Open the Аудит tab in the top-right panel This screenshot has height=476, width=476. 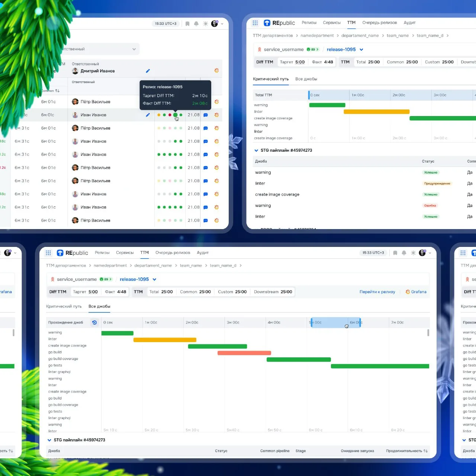pyautogui.click(x=409, y=23)
